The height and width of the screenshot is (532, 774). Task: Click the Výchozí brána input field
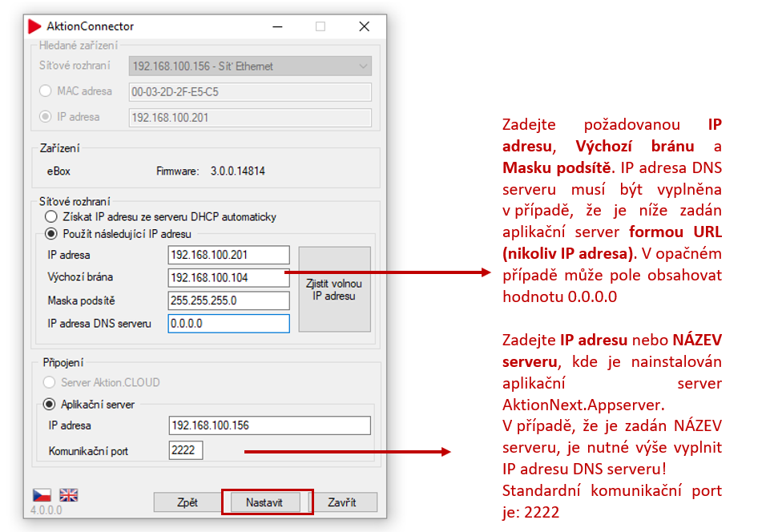click(x=228, y=278)
